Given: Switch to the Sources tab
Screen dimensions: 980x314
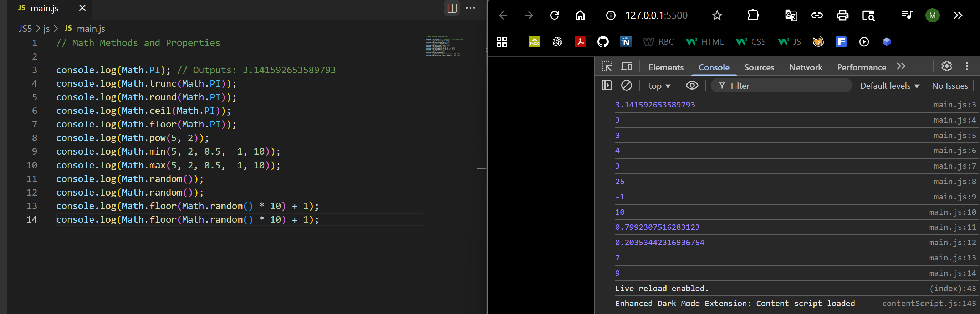Looking at the screenshot, I should 759,67.
